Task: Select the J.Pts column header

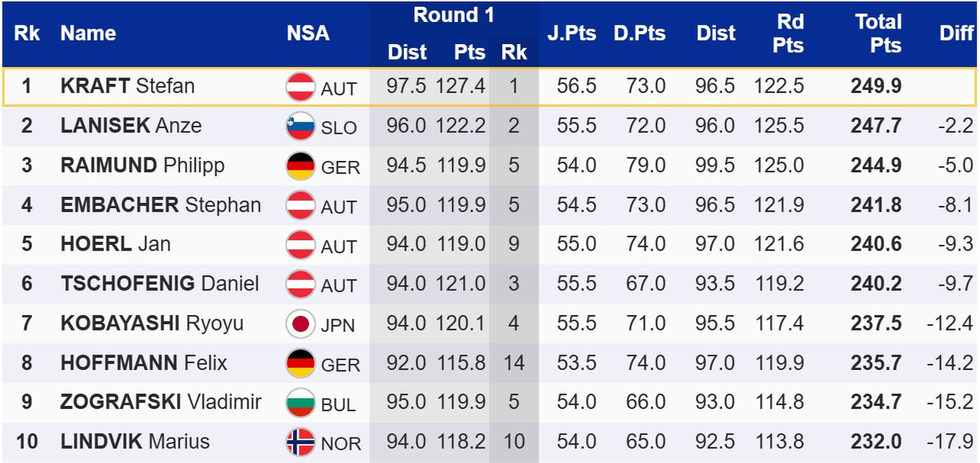Action: (x=572, y=33)
